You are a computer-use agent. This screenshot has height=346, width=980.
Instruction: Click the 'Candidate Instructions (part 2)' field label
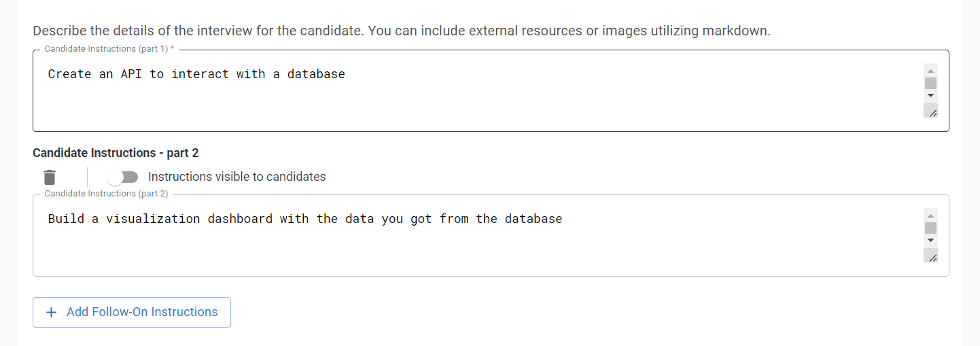pos(106,194)
